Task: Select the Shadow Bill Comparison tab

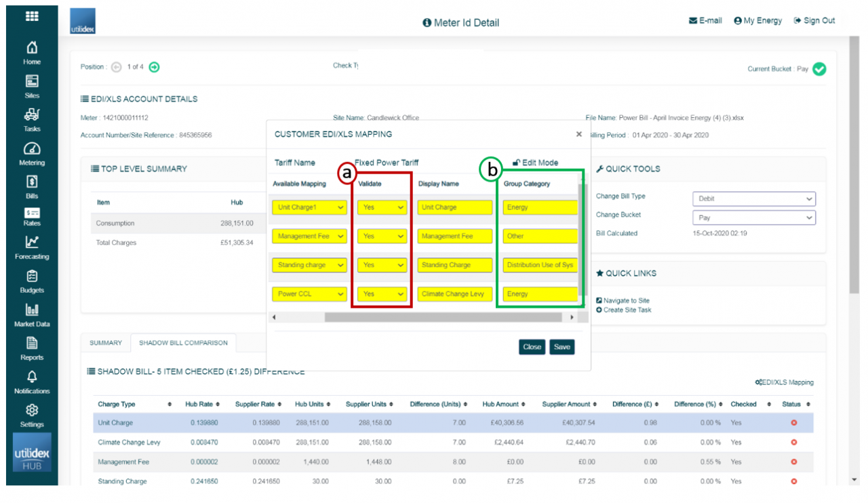Action: (x=182, y=343)
